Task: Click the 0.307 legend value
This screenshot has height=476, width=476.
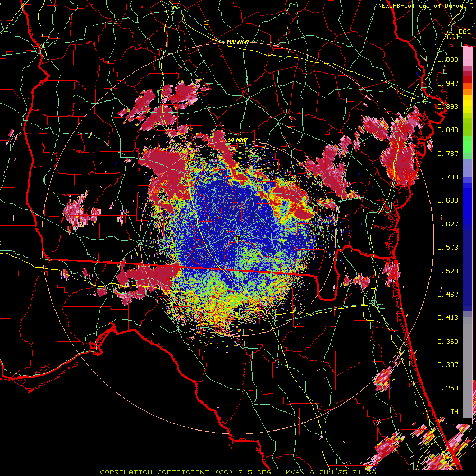Action: 448,365
